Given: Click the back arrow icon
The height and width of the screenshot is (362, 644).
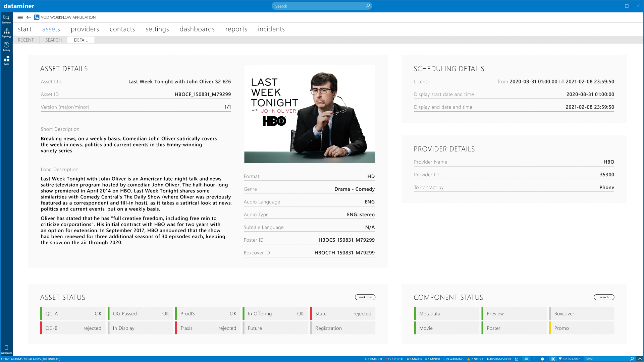Looking at the screenshot, I should [29, 17].
